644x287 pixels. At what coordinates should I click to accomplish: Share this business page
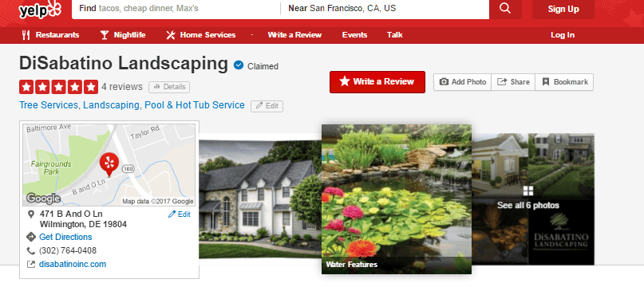coord(513,81)
